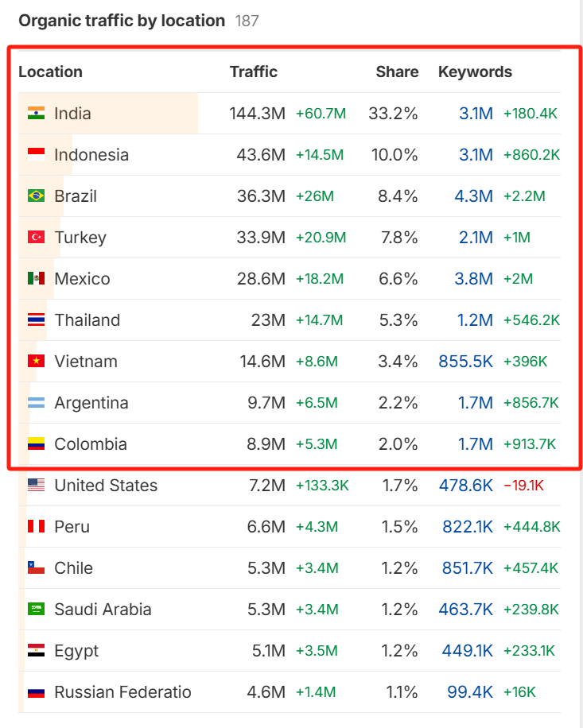
Task: Click the Russian Federation flag icon
Action: click(36, 692)
